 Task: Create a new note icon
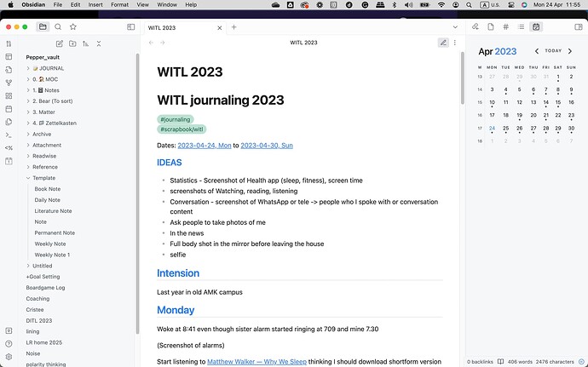(60, 43)
